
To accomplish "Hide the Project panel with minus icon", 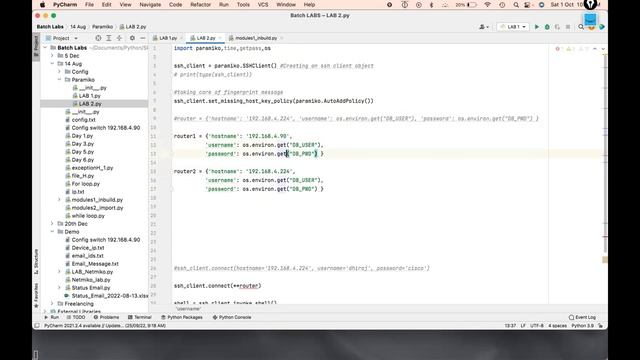I will click(x=143, y=38).
